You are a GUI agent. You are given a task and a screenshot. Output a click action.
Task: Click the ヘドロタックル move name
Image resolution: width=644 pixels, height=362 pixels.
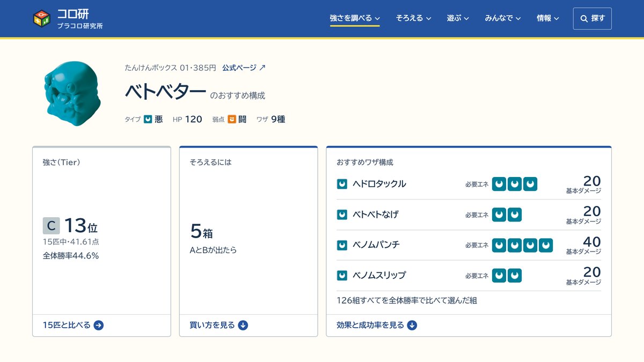(x=379, y=184)
